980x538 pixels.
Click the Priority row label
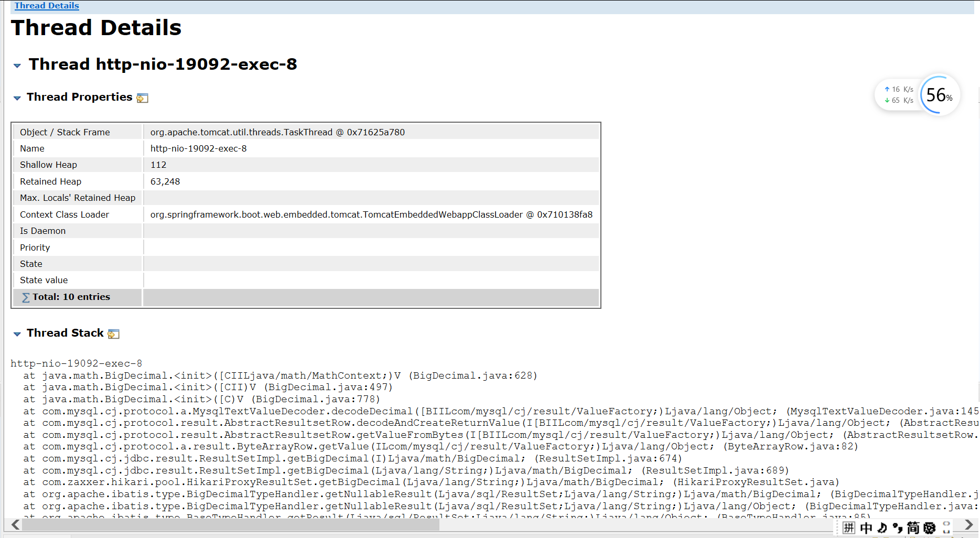point(35,248)
